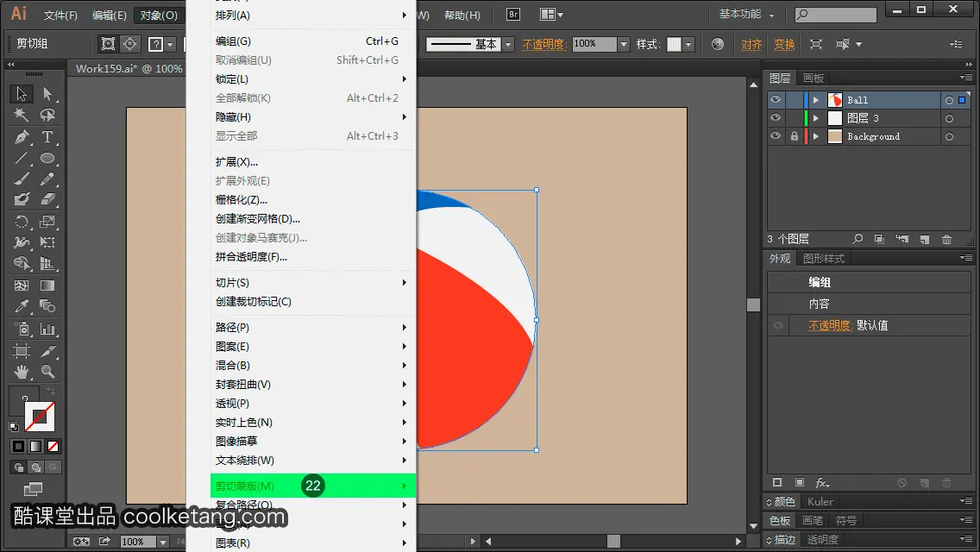Choose 创建渐变网格(D)... entry
Image resolution: width=980 pixels, height=552 pixels.
313,218
